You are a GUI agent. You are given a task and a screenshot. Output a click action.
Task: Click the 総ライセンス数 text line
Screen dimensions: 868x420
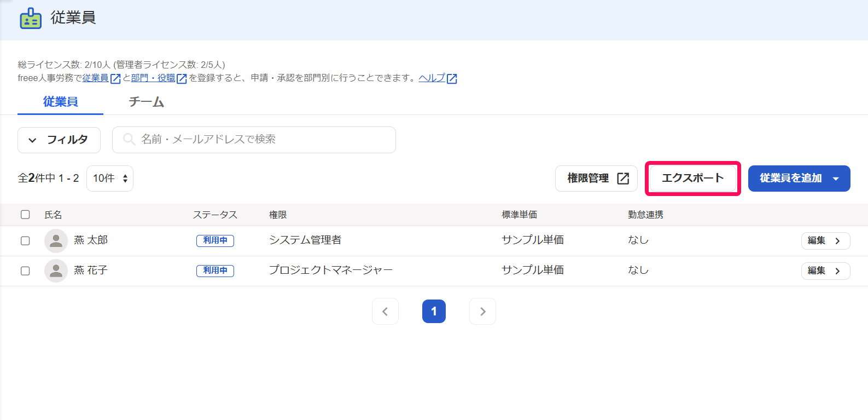click(x=121, y=65)
